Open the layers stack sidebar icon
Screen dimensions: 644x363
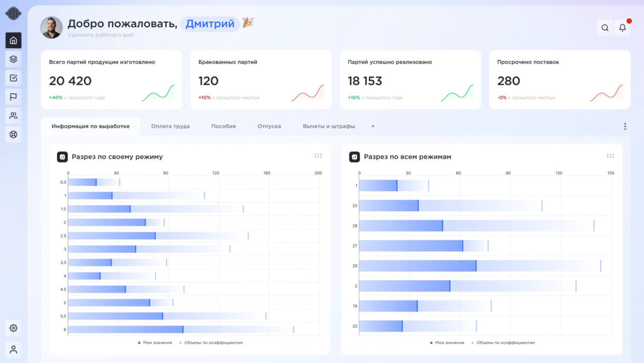click(x=14, y=59)
